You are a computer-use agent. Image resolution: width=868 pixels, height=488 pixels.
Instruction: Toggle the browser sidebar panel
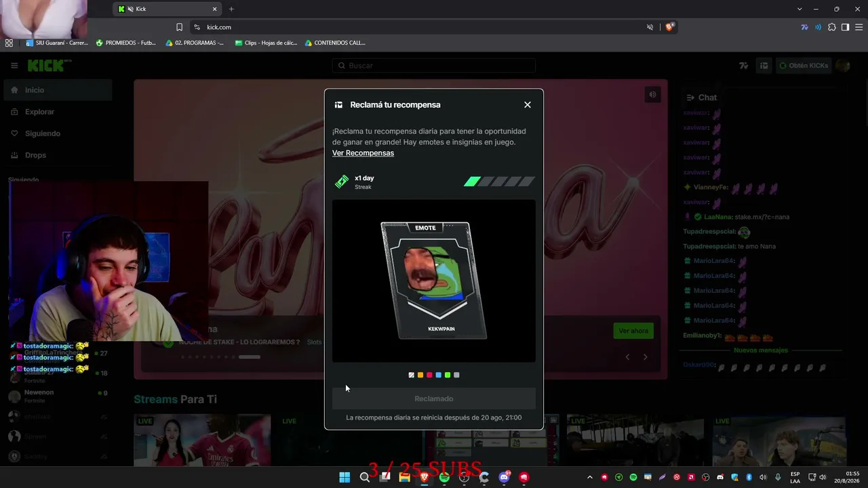[x=845, y=27]
